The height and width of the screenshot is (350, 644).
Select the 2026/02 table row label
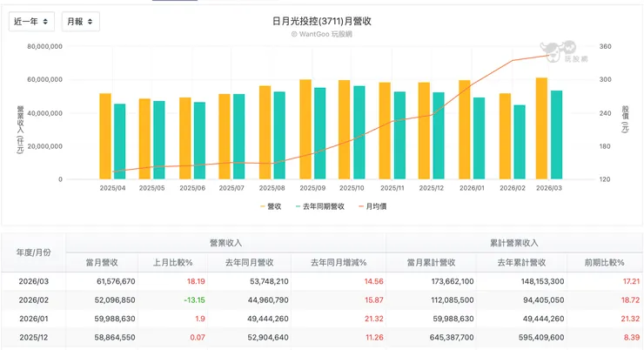34,300
